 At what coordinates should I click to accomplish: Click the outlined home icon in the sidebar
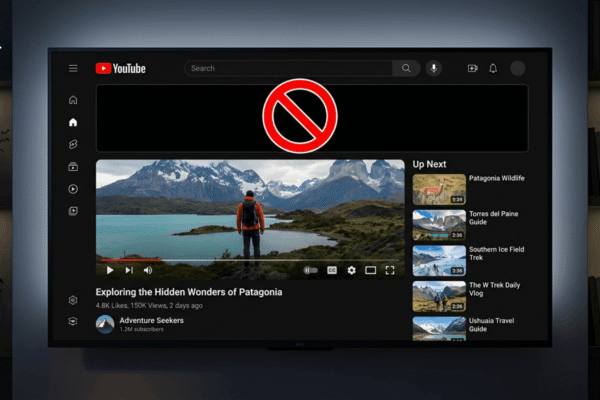[73, 100]
